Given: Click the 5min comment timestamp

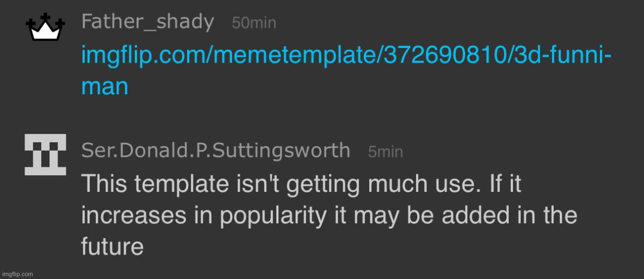Looking at the screenshot, I should [x=386, y=152].
